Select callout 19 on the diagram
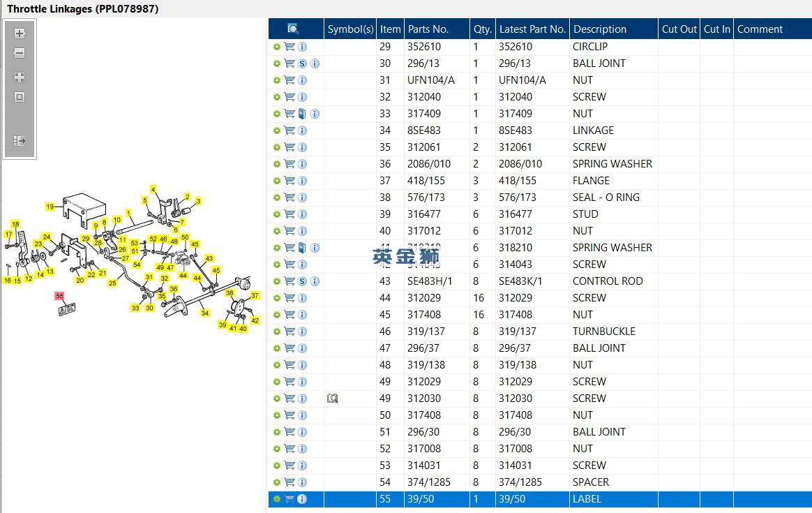 [50, 206]
